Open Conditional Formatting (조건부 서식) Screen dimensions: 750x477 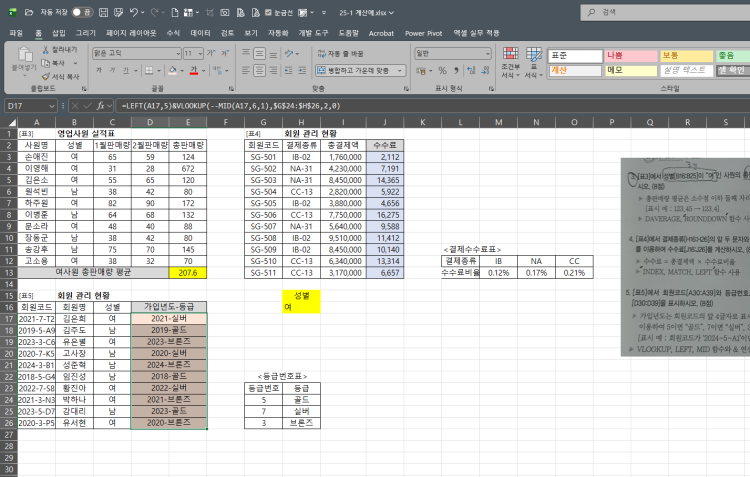click(511, 63)
